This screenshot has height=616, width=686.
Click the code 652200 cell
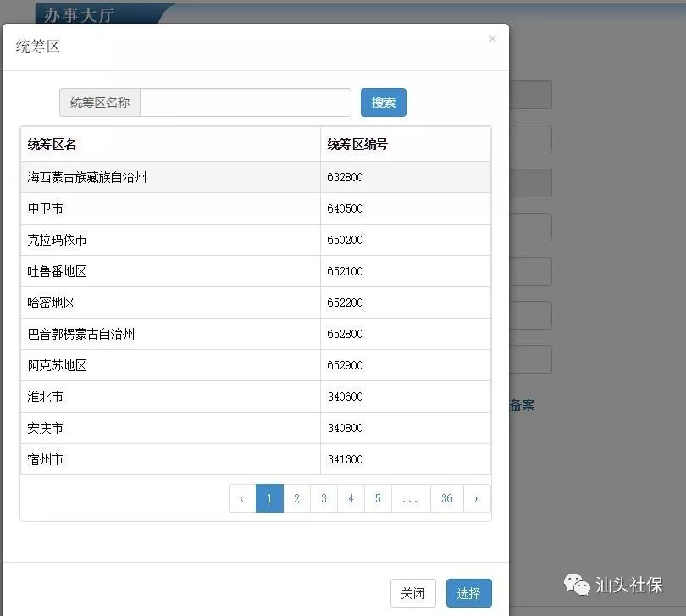pyautogui.click(x=406, y=302)
